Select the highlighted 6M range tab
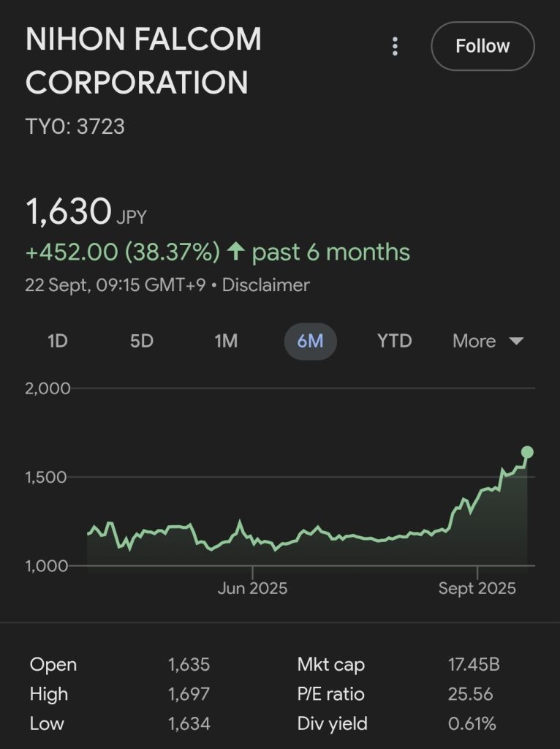 pos(310,341)
